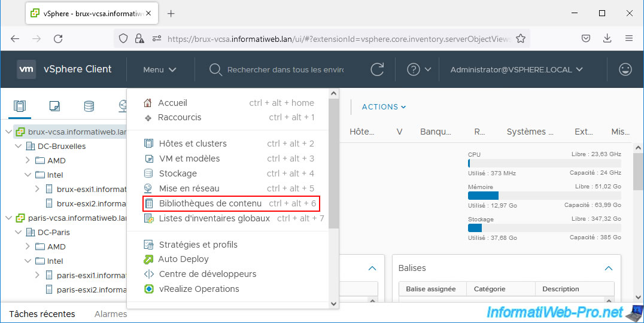The height and width of the screenshot is (323, 644).
Task: Expand the AMD folder under DC-Bruxelles
Action: 28,160
